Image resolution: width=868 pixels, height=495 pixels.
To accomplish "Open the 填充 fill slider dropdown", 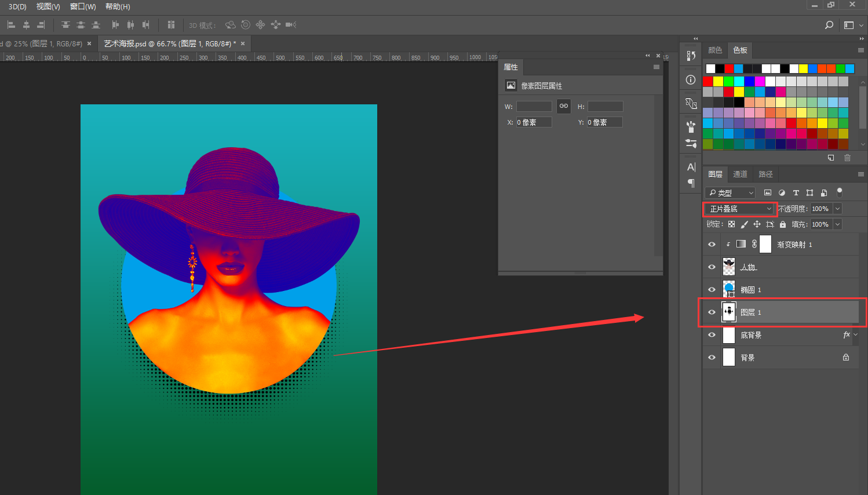I will [x=838, y=224].
